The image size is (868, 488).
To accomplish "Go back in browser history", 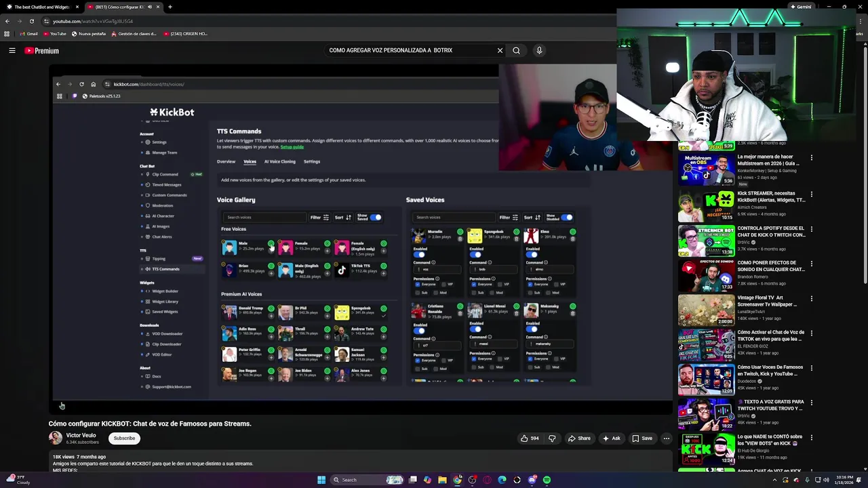I will 7,21.
